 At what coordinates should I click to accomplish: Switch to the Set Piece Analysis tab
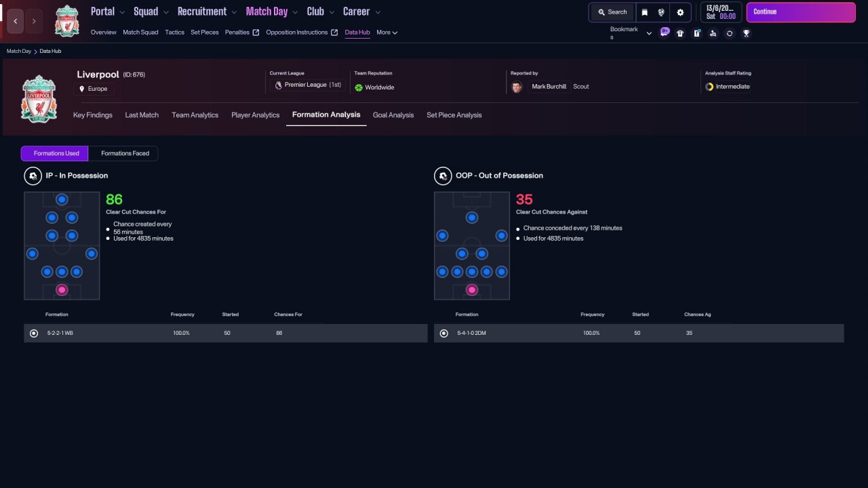pos(454,115)
